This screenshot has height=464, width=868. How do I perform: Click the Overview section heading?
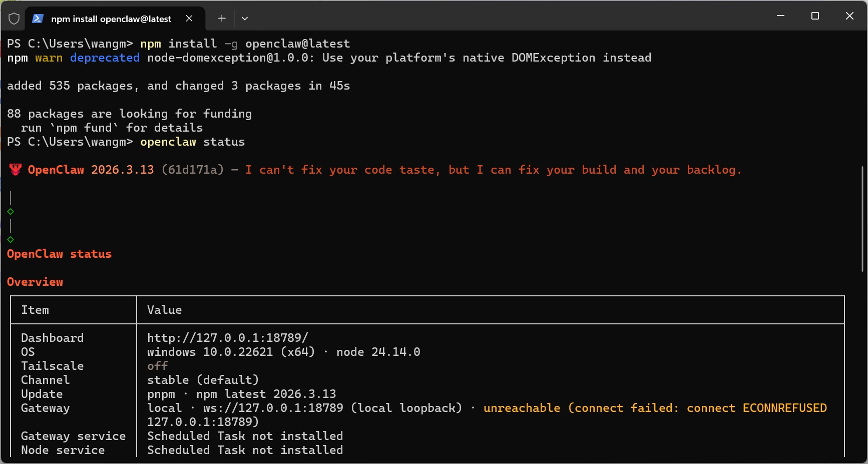[35, 282]
